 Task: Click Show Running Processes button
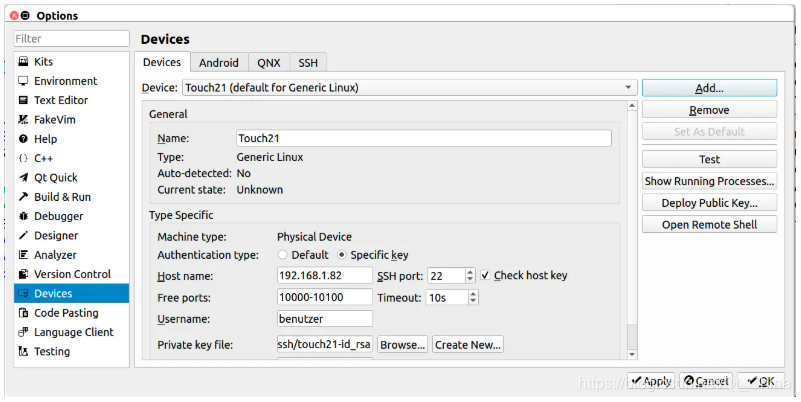click(x=710, y=181)
